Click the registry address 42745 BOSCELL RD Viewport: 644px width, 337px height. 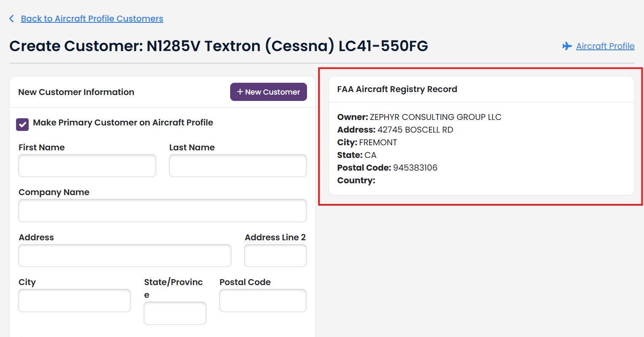(415, 130)
